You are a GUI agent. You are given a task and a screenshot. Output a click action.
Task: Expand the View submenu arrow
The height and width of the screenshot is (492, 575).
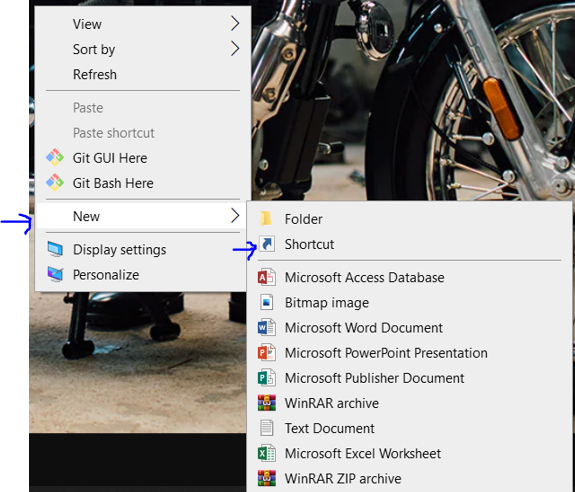235,24
